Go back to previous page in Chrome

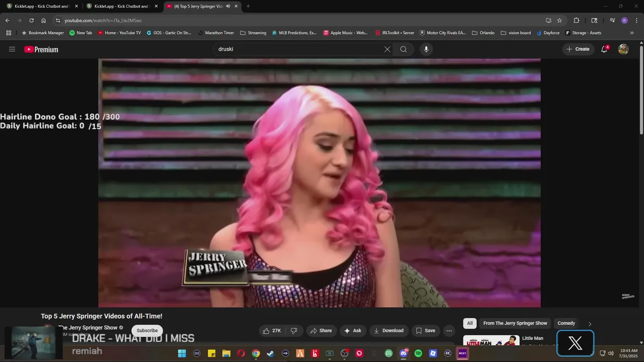(7, 20)
